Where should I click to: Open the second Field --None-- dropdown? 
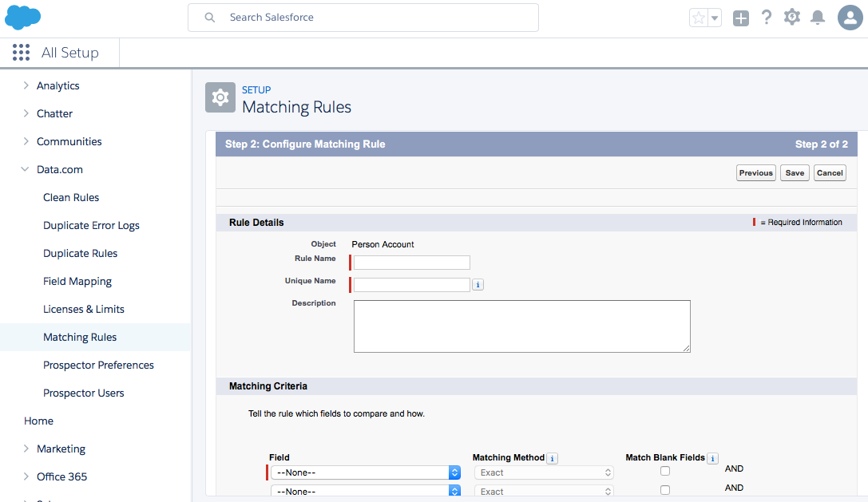[x=366, y=491]
